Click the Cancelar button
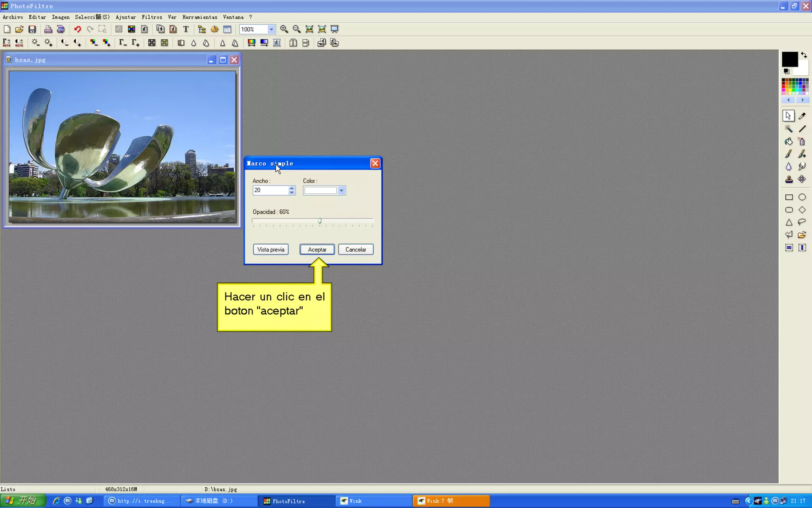Screen dimensions: 812x508 (356, 250)
